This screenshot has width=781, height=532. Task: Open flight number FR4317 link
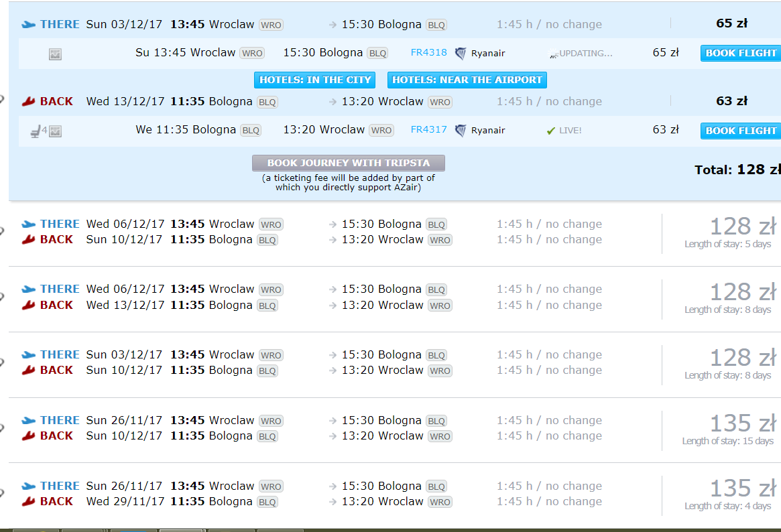pyautogui.click(x=429, y=129)
